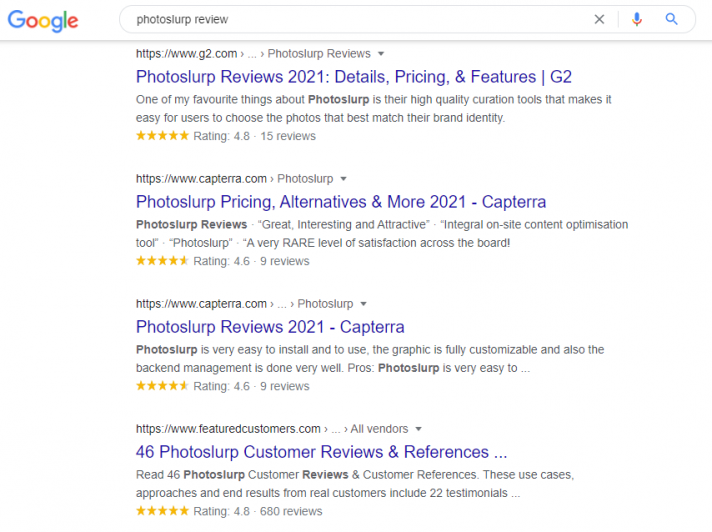Expand the first capterra.com result dropdown arrow
This screenshot has width=712, height=532.
(x=343, y=179)
